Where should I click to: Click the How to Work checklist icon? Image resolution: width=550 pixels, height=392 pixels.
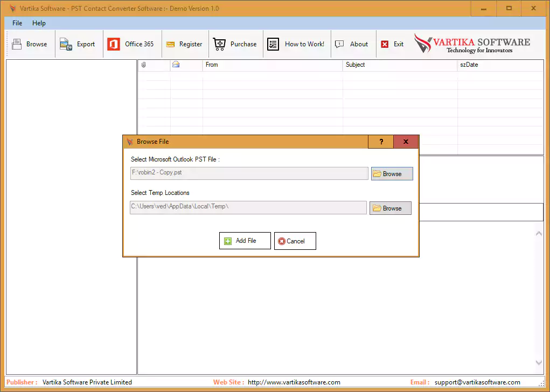tap(273, 44)
